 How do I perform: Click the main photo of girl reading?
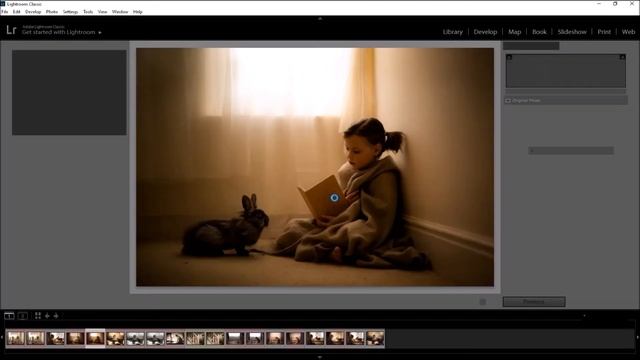315,167
